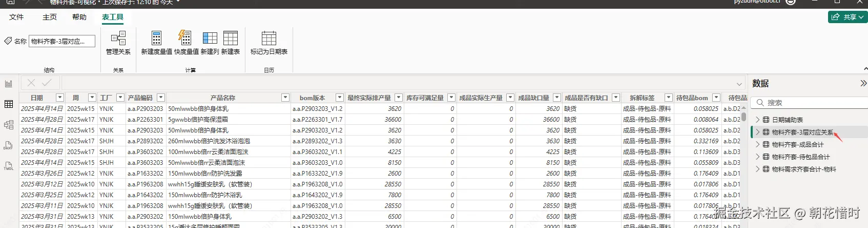Open filter dropdown for 最终实际排产量 column

pyautogui.click(x=399, y=98)
